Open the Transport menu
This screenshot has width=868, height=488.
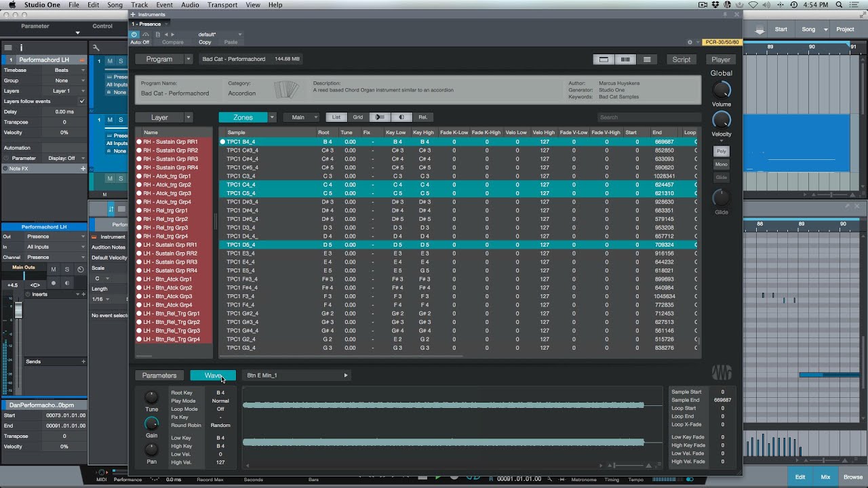(222, 5)
